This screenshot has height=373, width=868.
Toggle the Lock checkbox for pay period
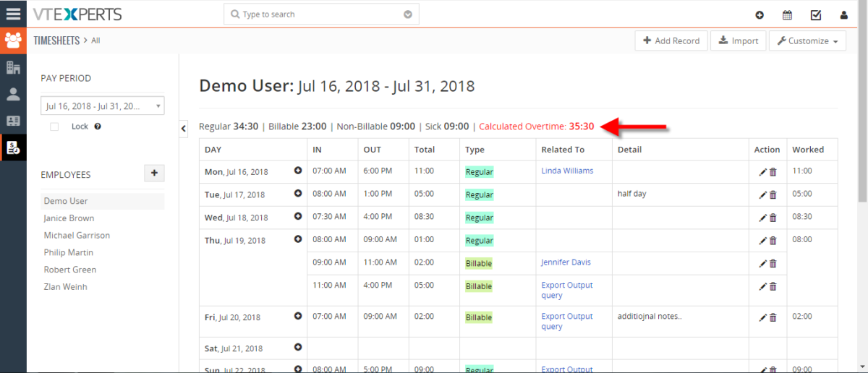tap(54, 127)
